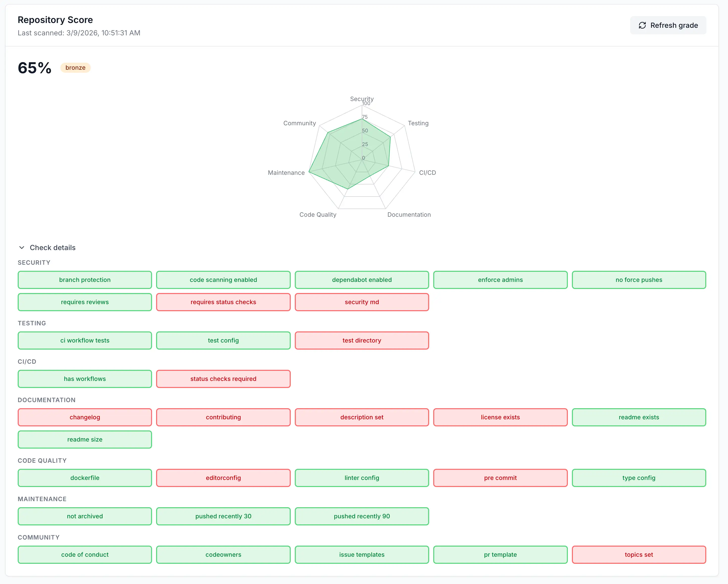Viewport: 728px width, 584px height.
Task: Open the security md failed check
Action: [x=362, y=302]
